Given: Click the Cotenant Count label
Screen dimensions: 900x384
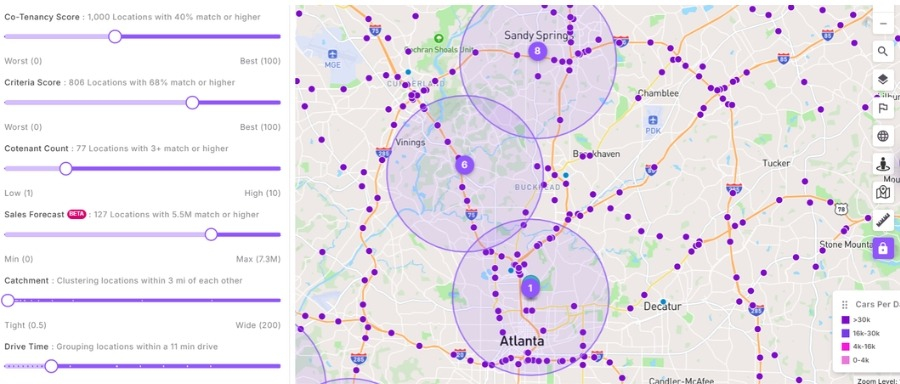Looking at the screenshot, I should pos(36,149).
